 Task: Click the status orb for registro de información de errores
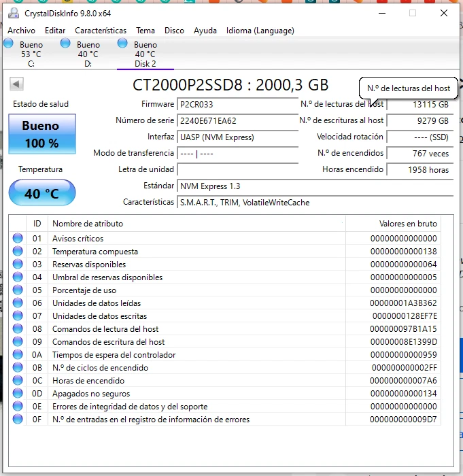pos(18,419)
